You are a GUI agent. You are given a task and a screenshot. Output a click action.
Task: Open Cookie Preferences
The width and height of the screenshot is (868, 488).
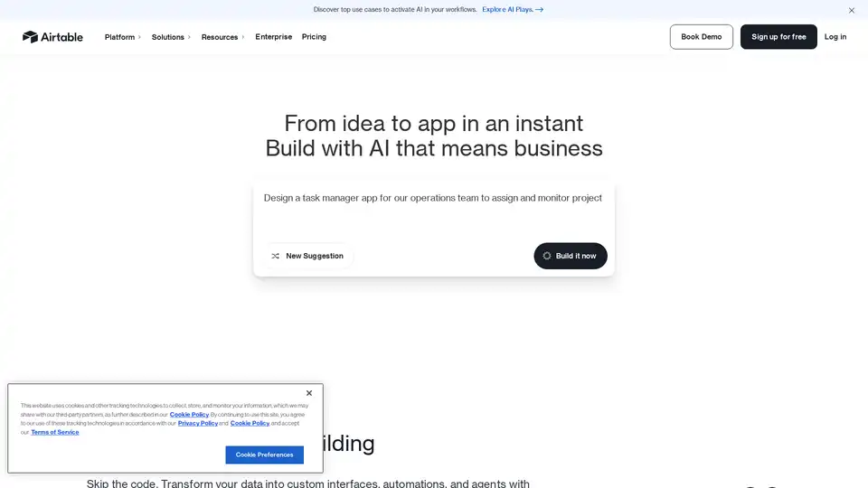tap(264, 455)
